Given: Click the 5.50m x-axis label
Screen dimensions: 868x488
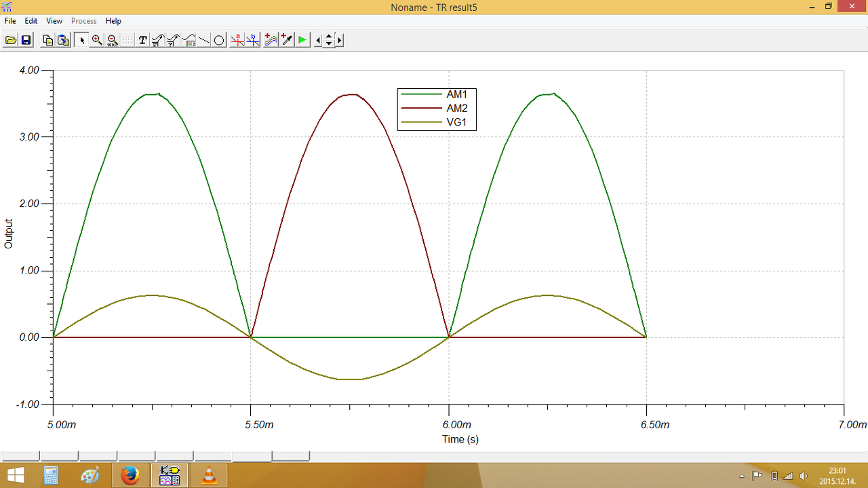Looking at the screenshot, I should click(259, 425).
